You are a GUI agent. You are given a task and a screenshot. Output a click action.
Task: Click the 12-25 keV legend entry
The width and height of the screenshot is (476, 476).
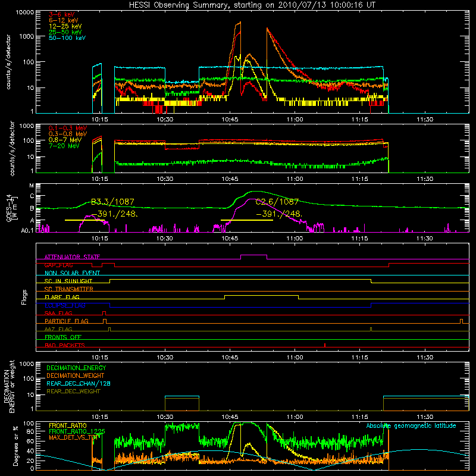(x=65, y=26)
